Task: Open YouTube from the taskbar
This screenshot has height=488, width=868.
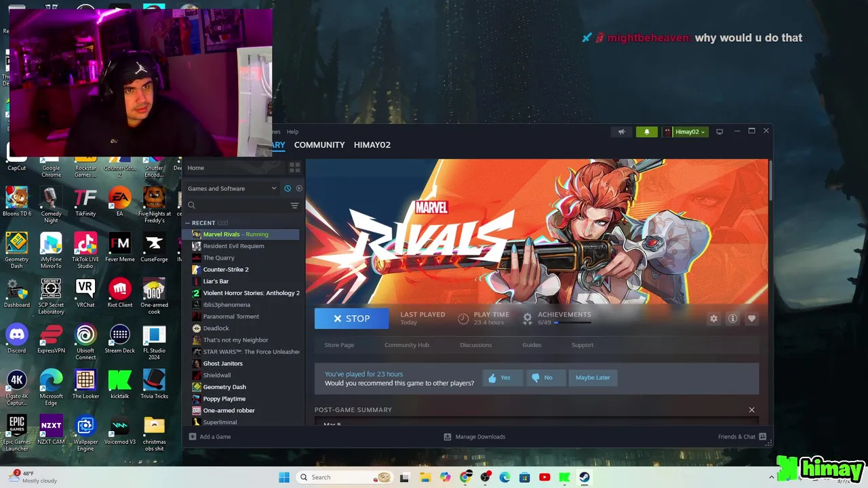Action: [x=544, y=477]
